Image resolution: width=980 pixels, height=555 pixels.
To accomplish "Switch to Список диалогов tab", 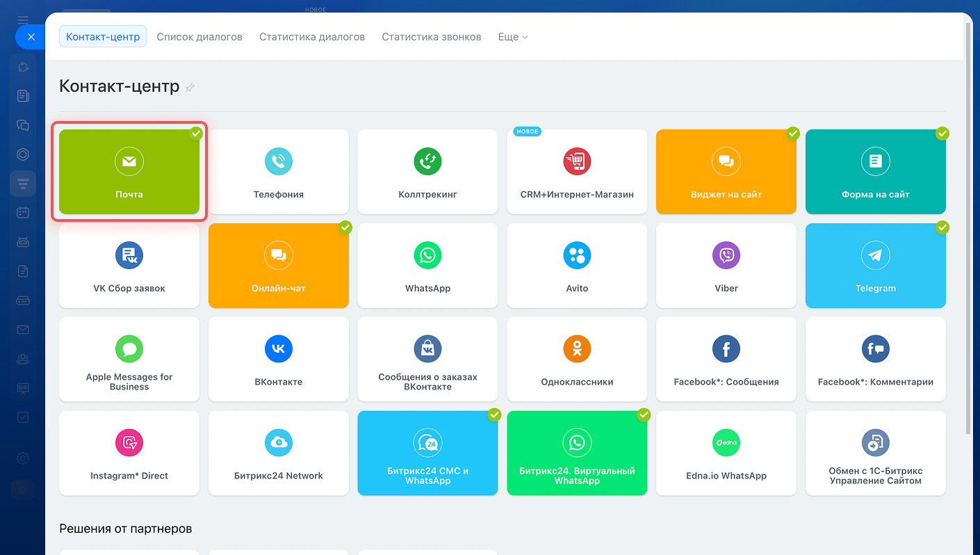I will [x=199, y=37].
